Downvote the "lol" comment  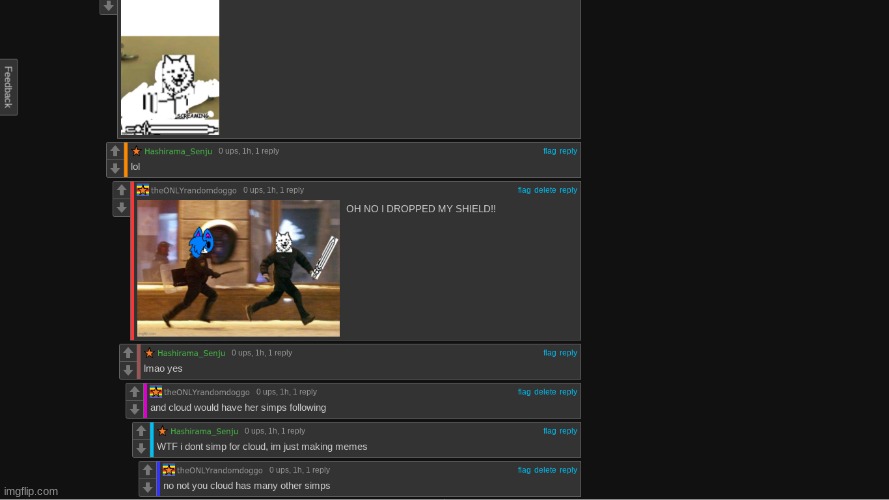click(x=115, y=169)
